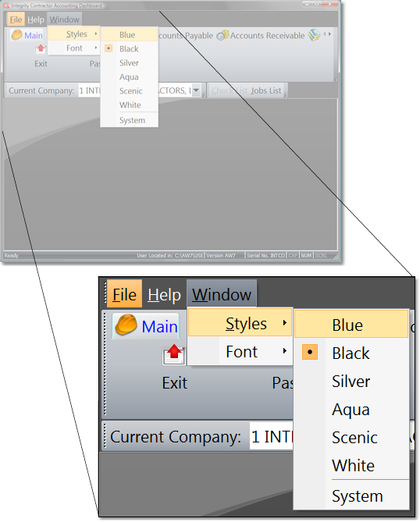Expand Font submenu in enlarged inset

pos(240,352)
